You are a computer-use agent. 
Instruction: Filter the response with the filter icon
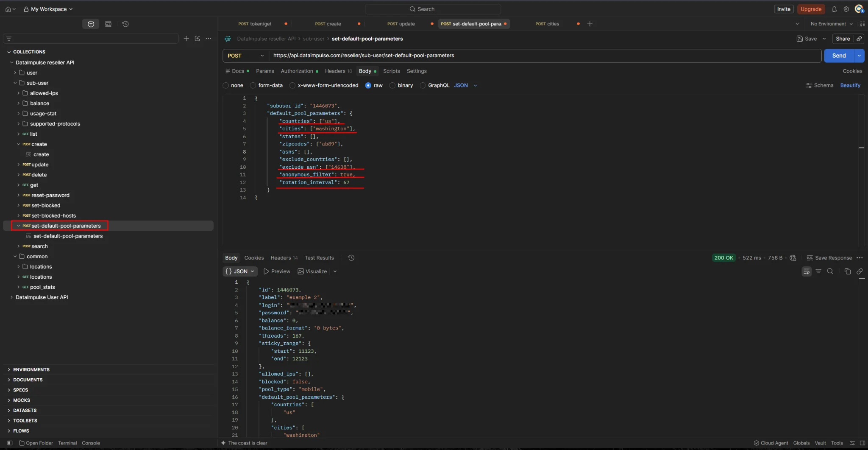(x=818, y=271)
